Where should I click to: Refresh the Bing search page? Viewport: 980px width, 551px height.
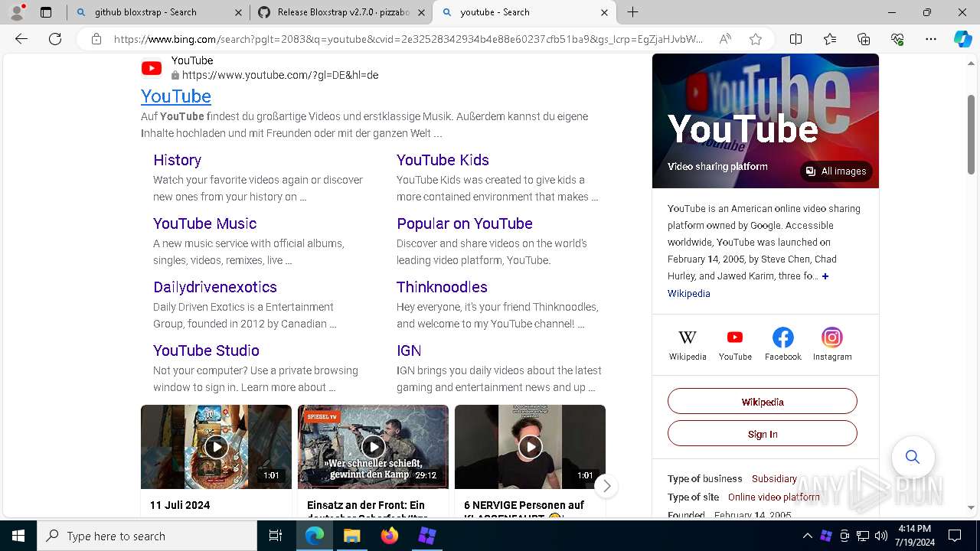55,39
